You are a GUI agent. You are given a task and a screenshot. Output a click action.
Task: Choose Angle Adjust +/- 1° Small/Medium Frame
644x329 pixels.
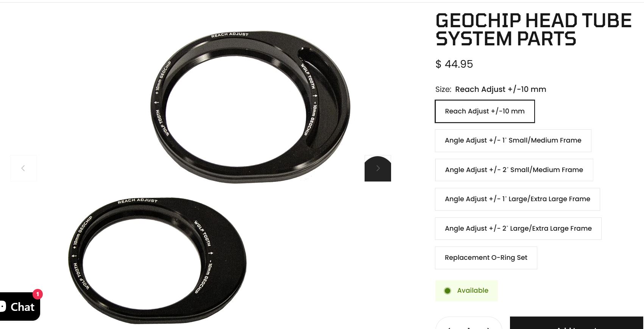coord(513,141)
